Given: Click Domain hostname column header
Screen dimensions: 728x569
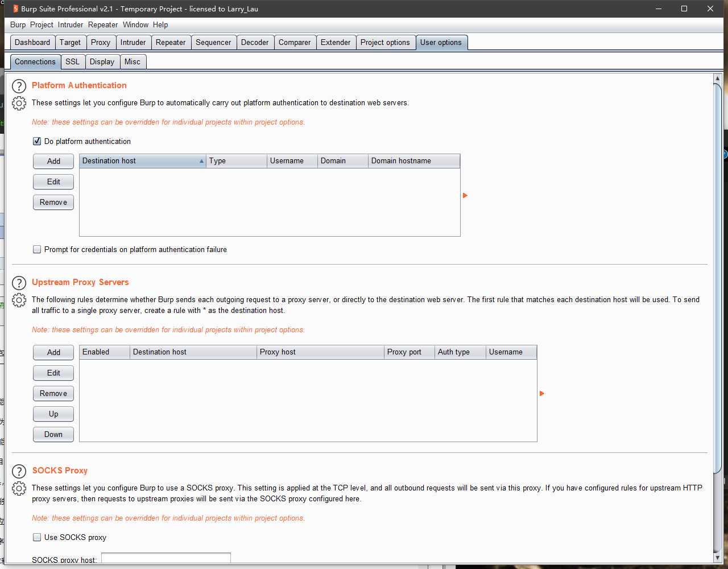Looking at the screenshot, I should tap(414, 161).
